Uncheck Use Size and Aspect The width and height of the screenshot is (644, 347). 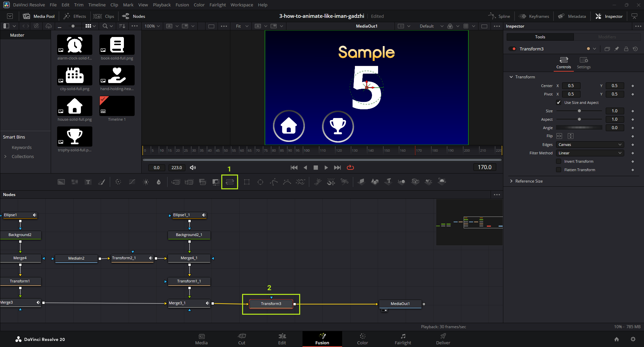point(559,103)
